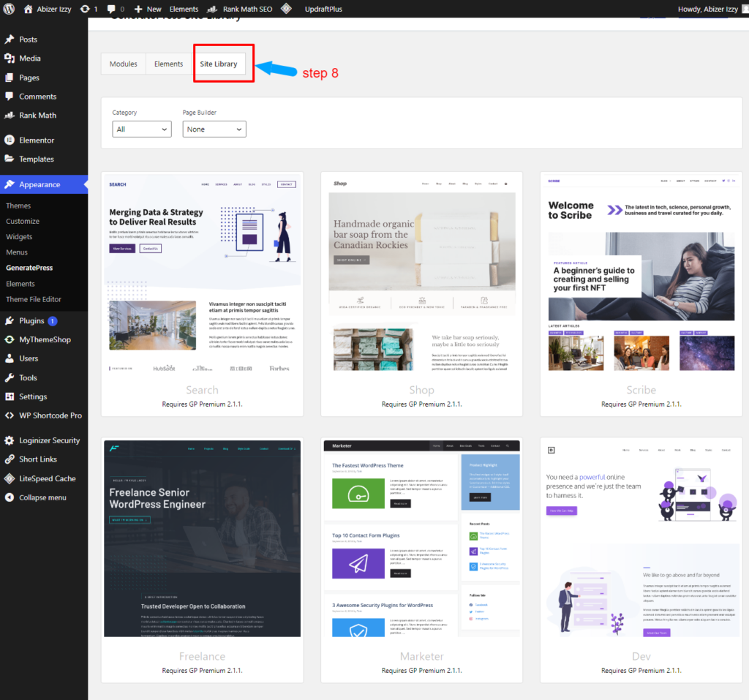Open the Category filter dropdown

pos(142,129)
